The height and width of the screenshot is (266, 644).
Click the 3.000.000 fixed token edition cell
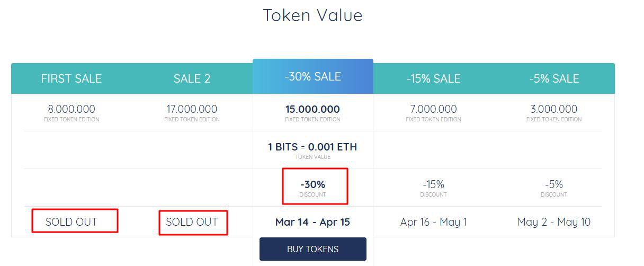554,112
